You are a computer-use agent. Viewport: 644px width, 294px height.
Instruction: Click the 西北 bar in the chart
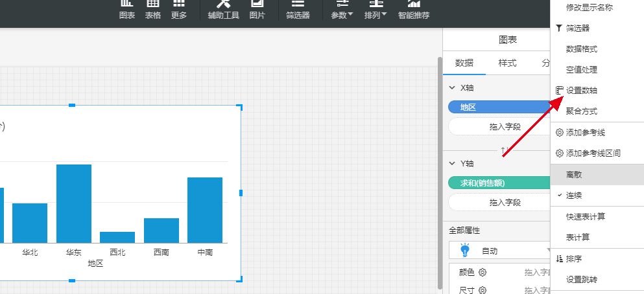pos(117,238)
